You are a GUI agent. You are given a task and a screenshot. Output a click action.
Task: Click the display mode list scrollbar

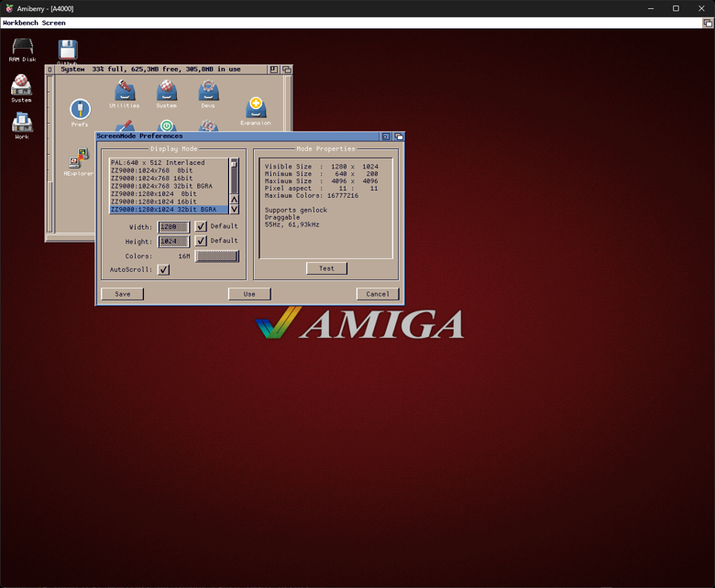[234, 176]
